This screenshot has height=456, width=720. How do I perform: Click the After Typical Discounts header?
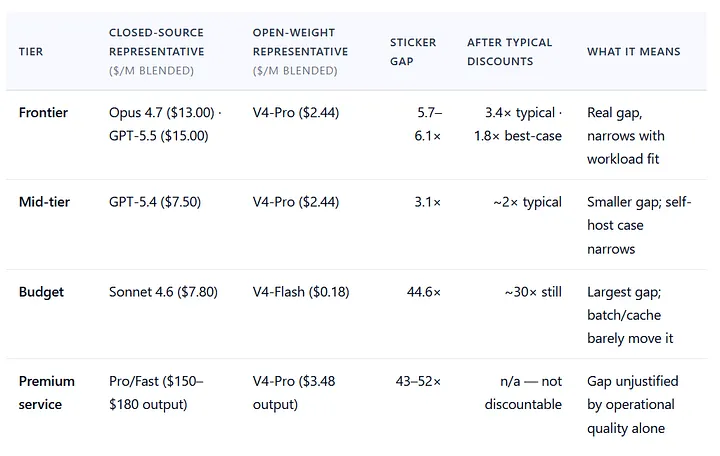[509, 51]
